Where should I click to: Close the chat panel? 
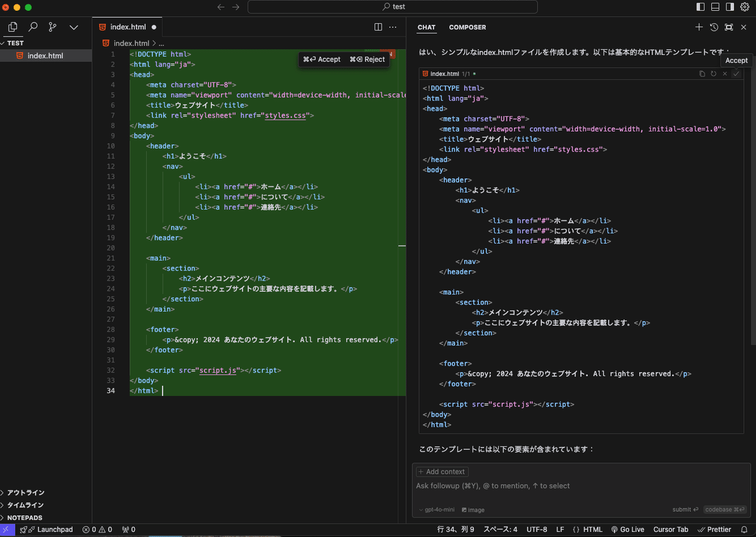744,27
